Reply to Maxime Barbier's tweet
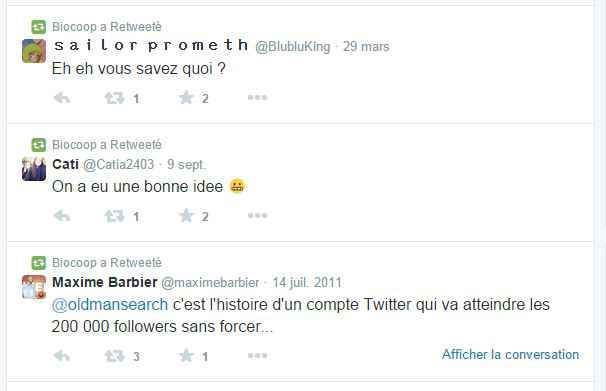The width and height of the screenshot is (606, 391). [62, 356]
